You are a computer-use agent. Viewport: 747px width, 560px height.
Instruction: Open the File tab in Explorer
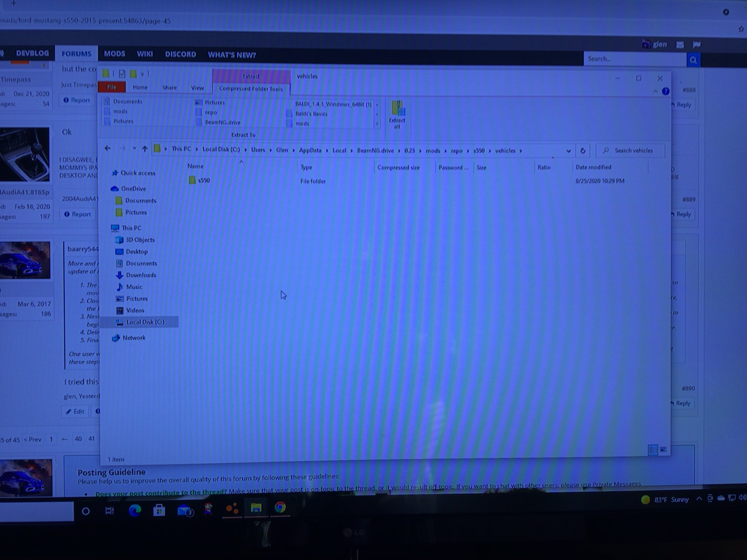(x=111, y=87)
